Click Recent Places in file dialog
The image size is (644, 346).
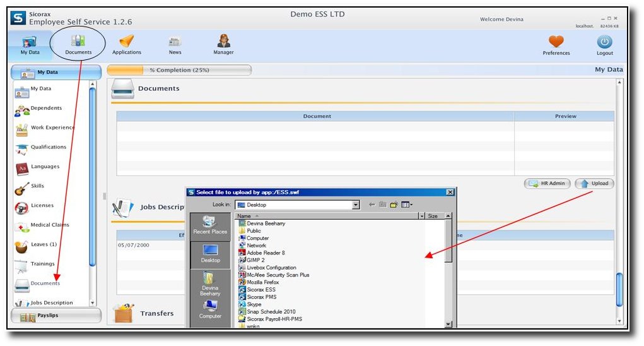pos(210,225)
